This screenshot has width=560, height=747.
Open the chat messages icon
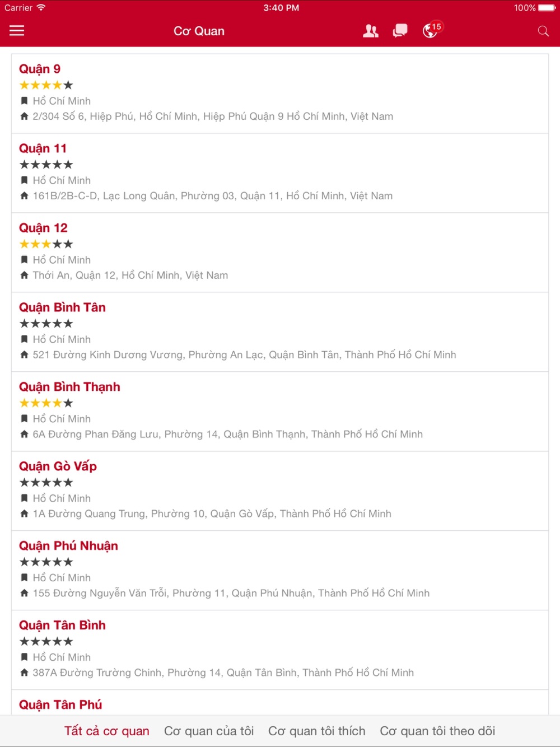400,31
